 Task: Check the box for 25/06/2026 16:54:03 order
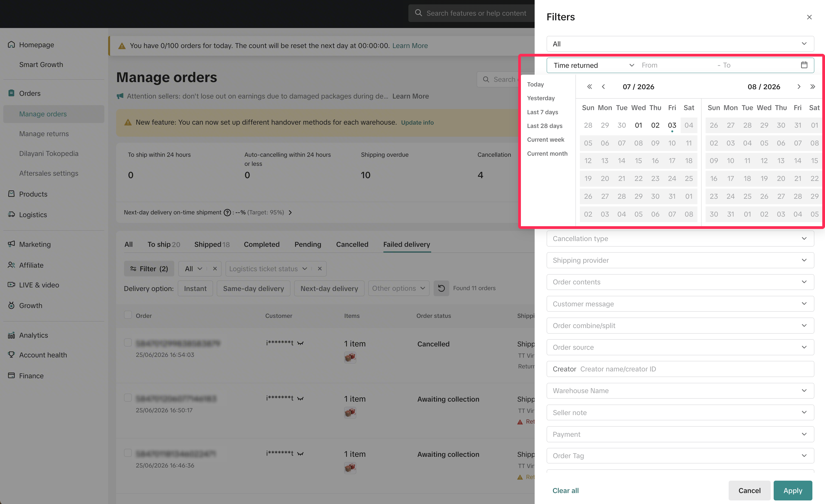pyautogui.click(x=128, y=342)
